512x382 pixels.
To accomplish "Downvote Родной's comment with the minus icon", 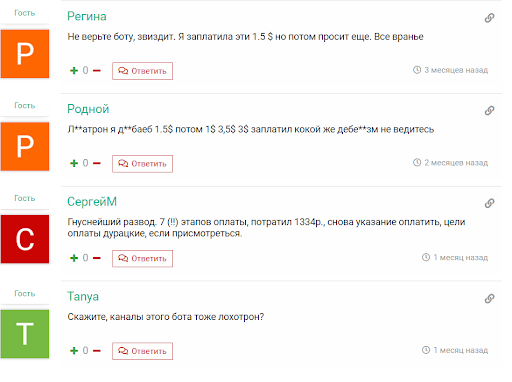I will 97,163.
